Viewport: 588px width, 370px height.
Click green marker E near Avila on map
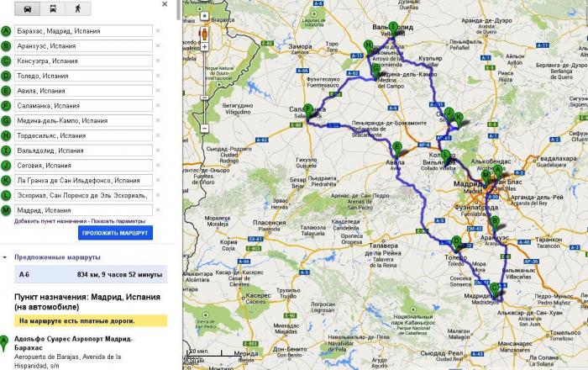(397, 148)
